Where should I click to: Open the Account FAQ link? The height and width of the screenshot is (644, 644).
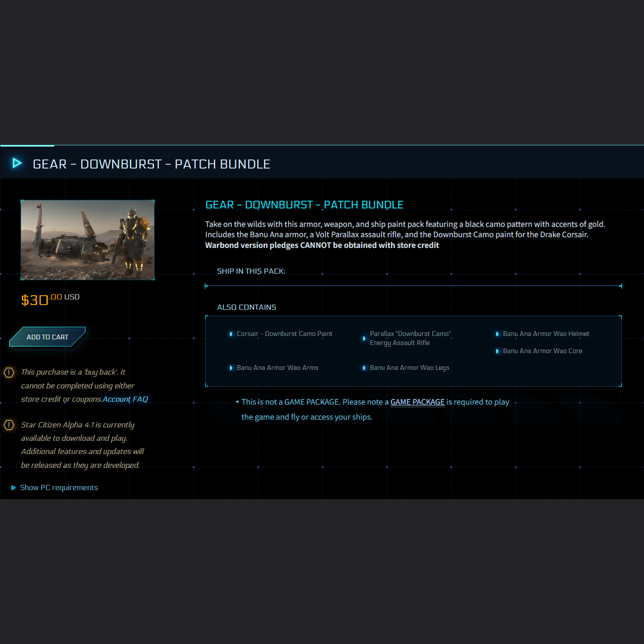125,399
